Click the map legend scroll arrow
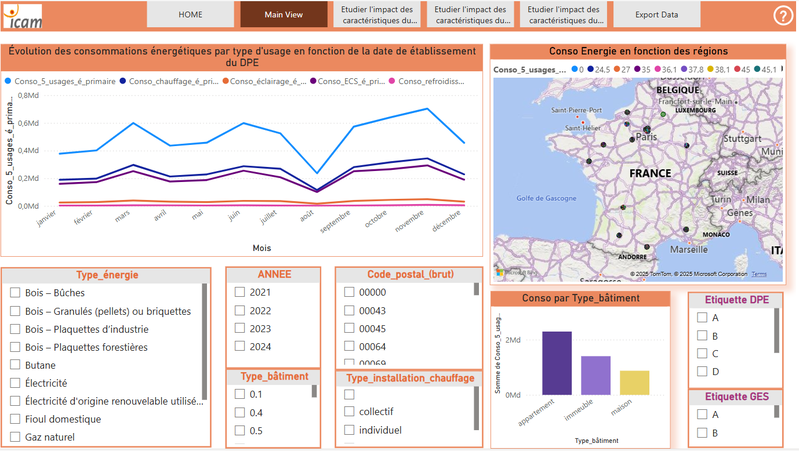 pos(782,69)
